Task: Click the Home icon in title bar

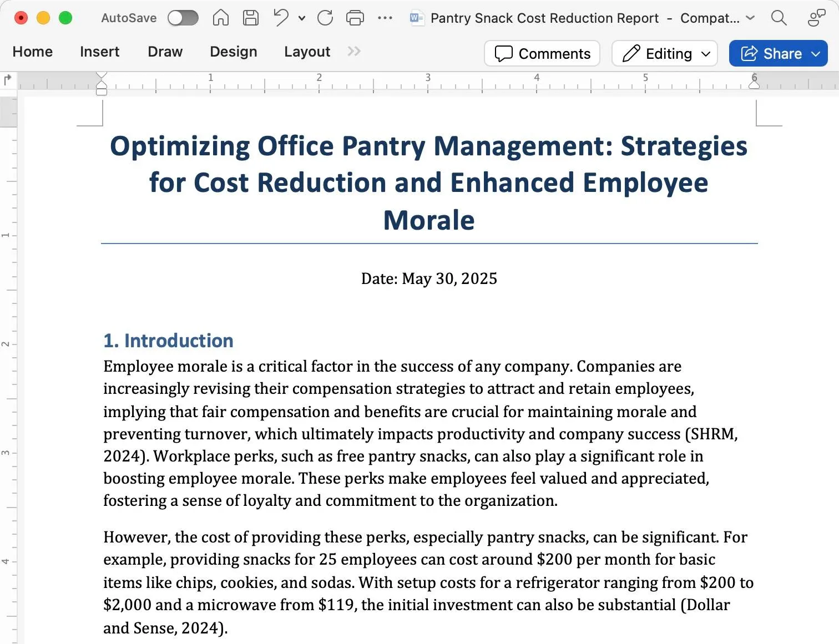Action: [221, 18]
